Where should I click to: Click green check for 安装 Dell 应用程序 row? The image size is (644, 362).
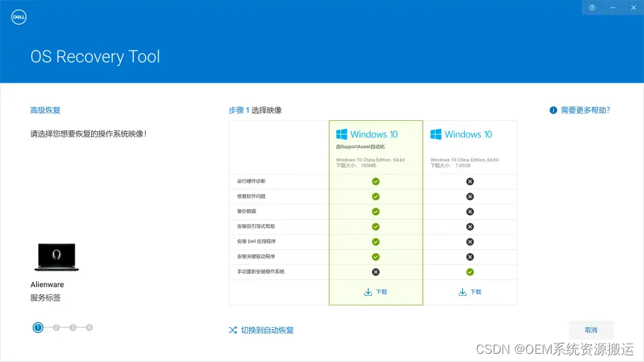tap(376, 242)
